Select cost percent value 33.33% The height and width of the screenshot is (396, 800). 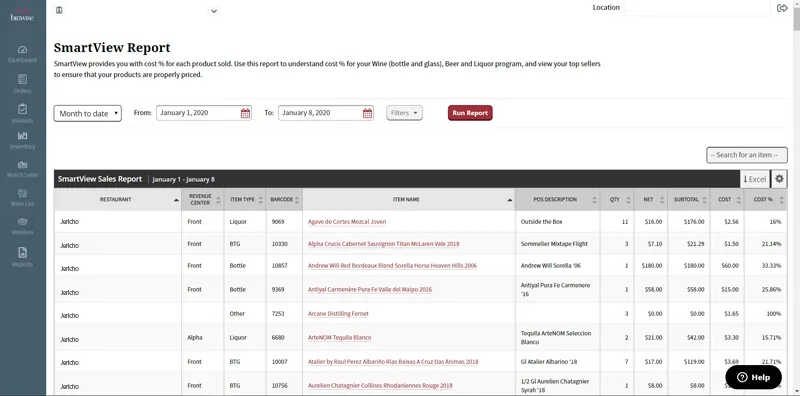pyautogui.click(x=771, y=266)
